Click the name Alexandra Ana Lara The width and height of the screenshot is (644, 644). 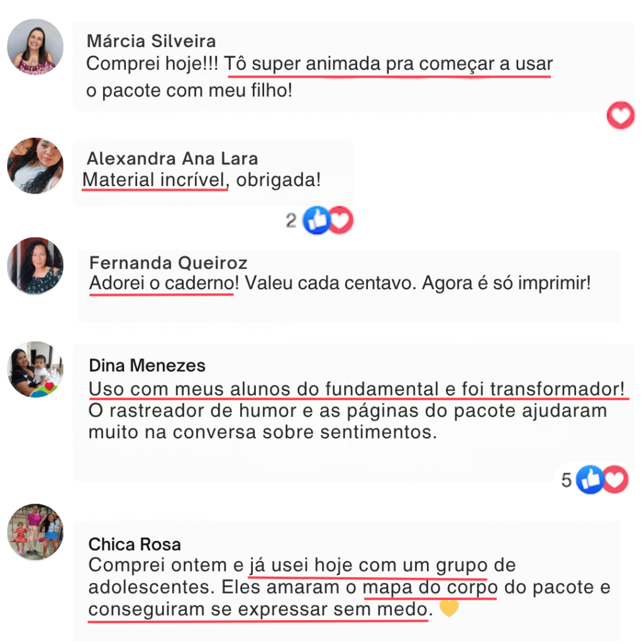point(172,158)
